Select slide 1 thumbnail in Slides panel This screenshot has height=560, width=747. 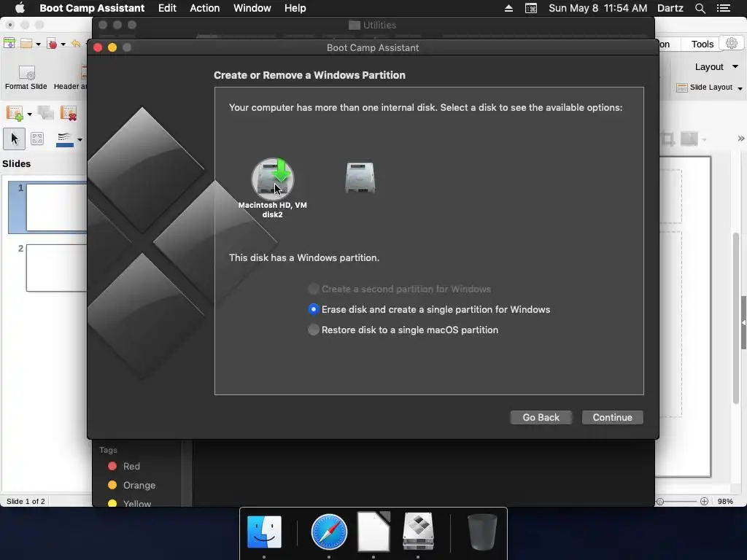(57, 208)
